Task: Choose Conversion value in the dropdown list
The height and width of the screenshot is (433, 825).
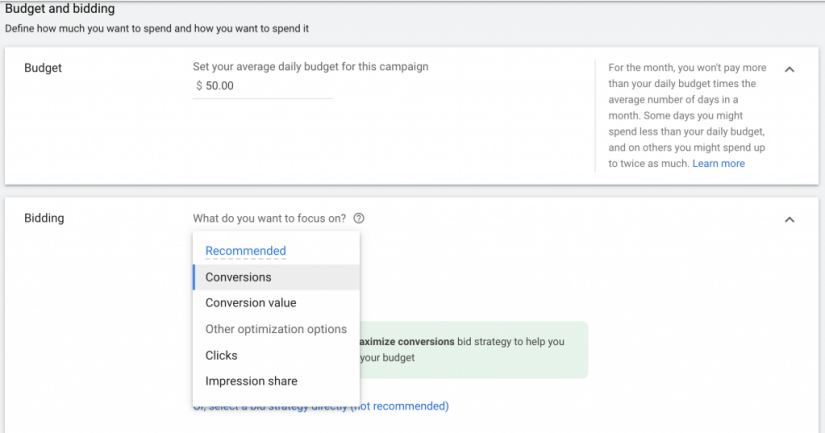Action: pyautogui.click(x=250, y=303)
